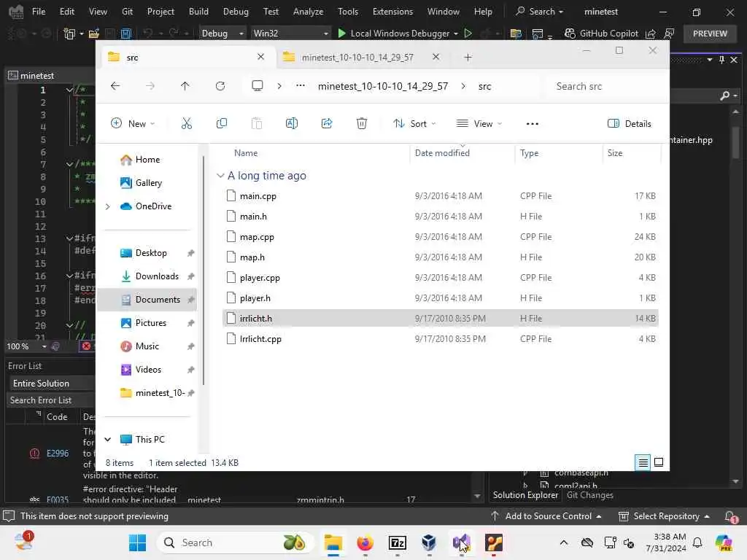Click the Rename icon in File Explorer toolbar
Image resolution: width=747 pixels, height=560 pixels.
click(x=292, y=124)
